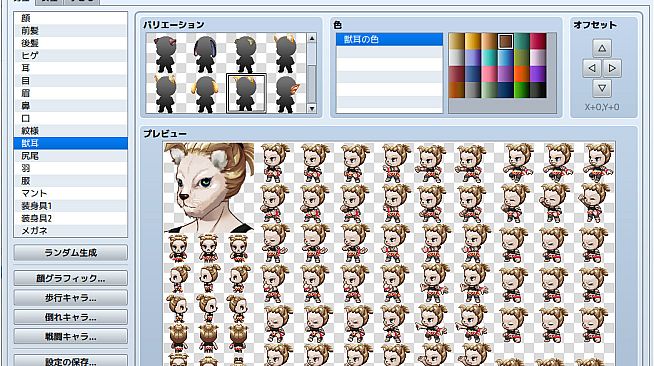Viewport: 654px width, 366px height.
Task: Nudge the part right with the offset arrow
Action: coord(612,68)
